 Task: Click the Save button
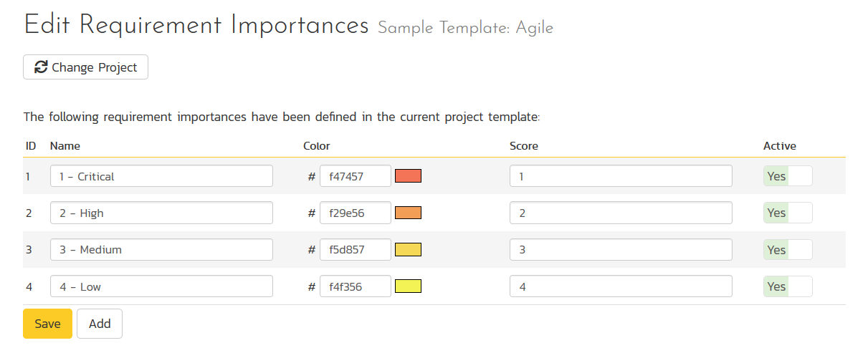pos(47,324)
